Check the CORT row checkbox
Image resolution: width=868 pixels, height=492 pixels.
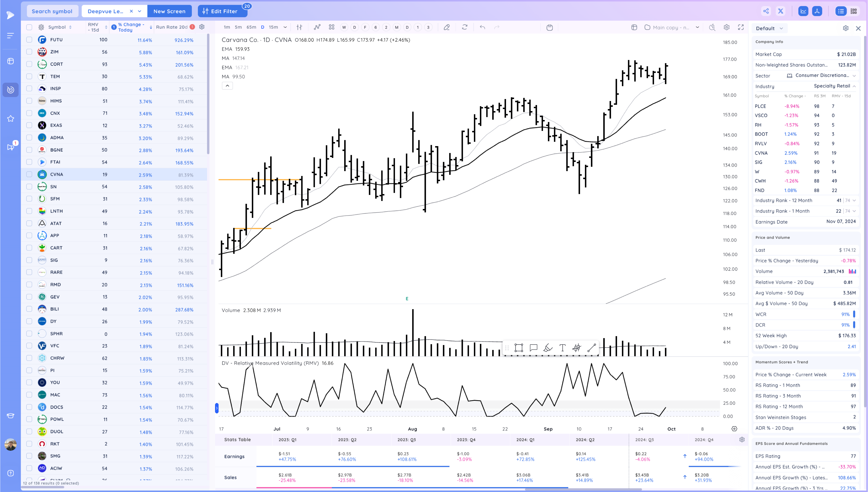tap(29, 64)
